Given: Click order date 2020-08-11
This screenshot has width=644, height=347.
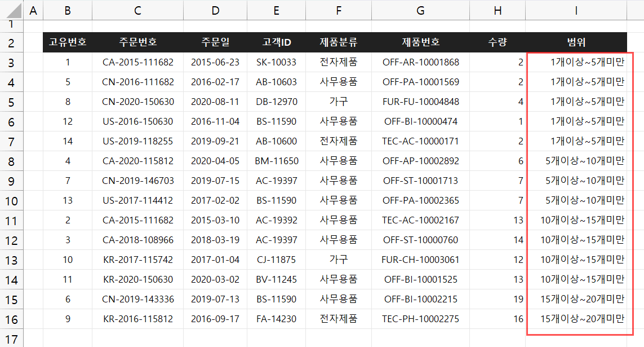Looking at the screenshot, I should (x=215, y=102).
